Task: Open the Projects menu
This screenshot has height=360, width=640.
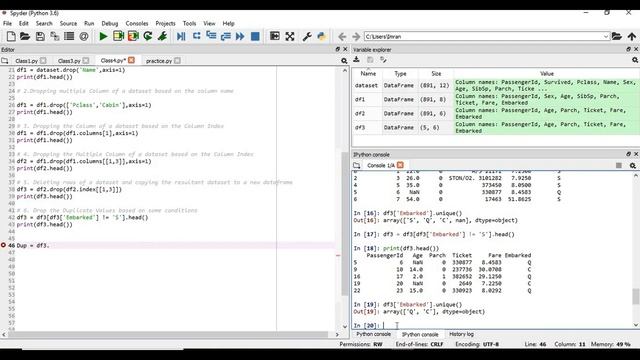Action: (165, 23)
